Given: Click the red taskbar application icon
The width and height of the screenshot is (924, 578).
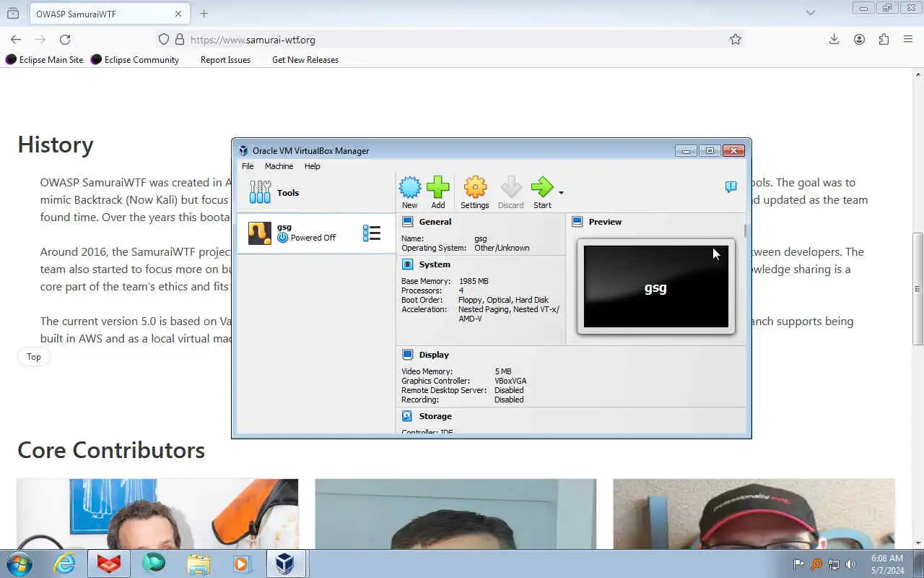Looking at the screenshot, I should (x=109, y=564).
